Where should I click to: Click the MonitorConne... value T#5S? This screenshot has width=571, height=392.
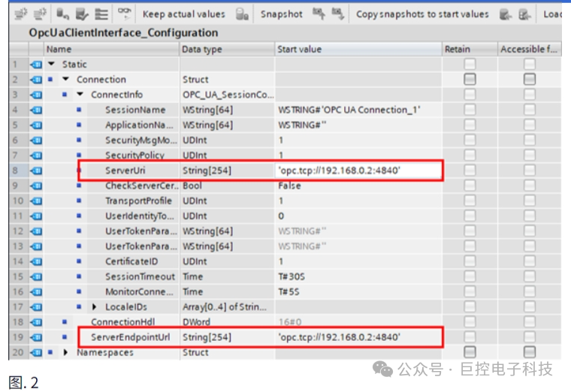point(289,292)
